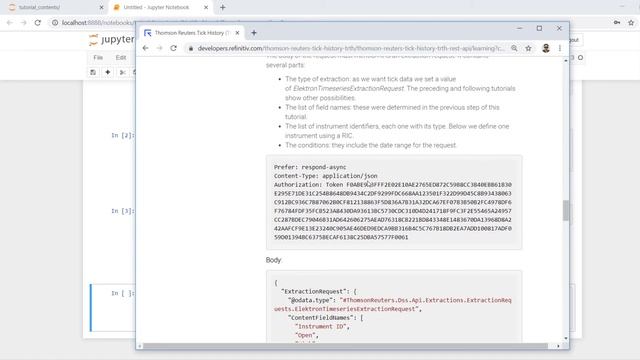Click the 'Prefer: respond-async' header line
Image resolution: width=640 pixels, height=360 pixels.
click(310, 167)
